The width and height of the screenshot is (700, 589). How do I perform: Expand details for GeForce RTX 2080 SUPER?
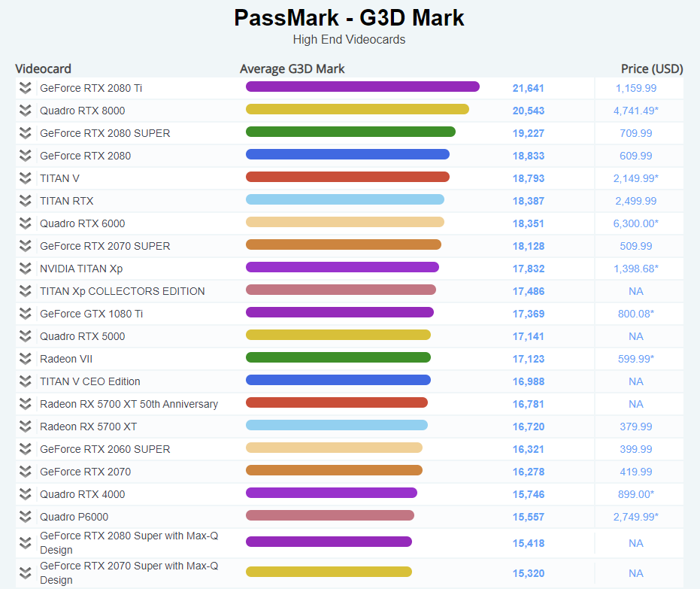coord(26,133)
